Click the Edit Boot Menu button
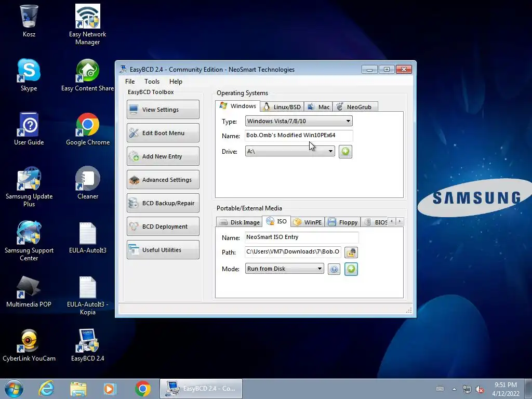 tap(163, 132)
